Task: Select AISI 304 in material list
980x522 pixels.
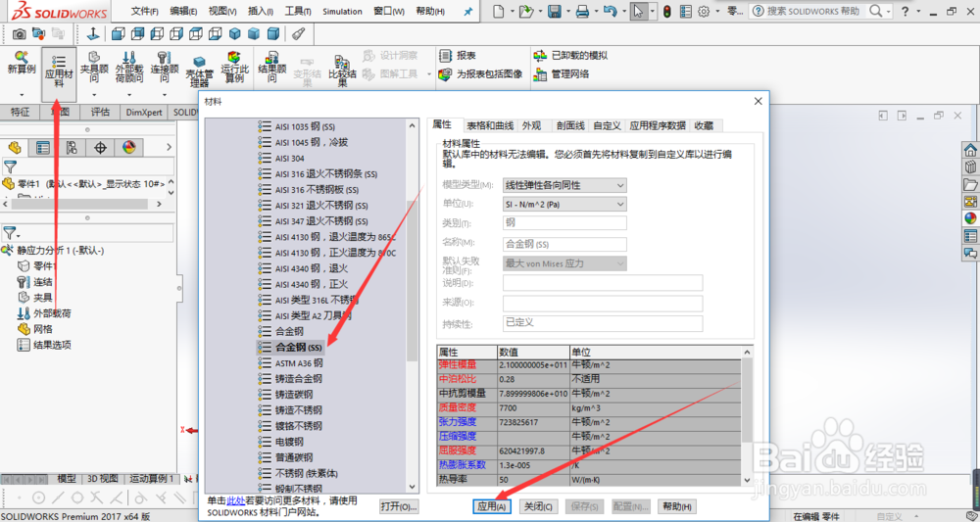Action: click(289, 158)
